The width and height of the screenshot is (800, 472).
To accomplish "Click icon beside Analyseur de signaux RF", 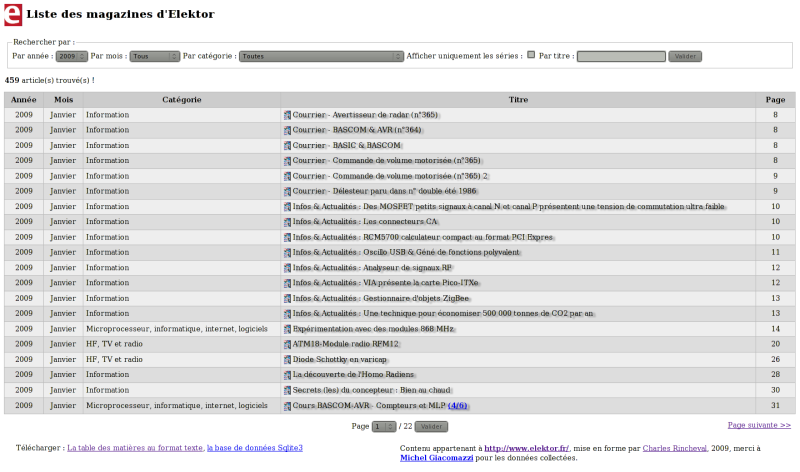I will (287, 268).
